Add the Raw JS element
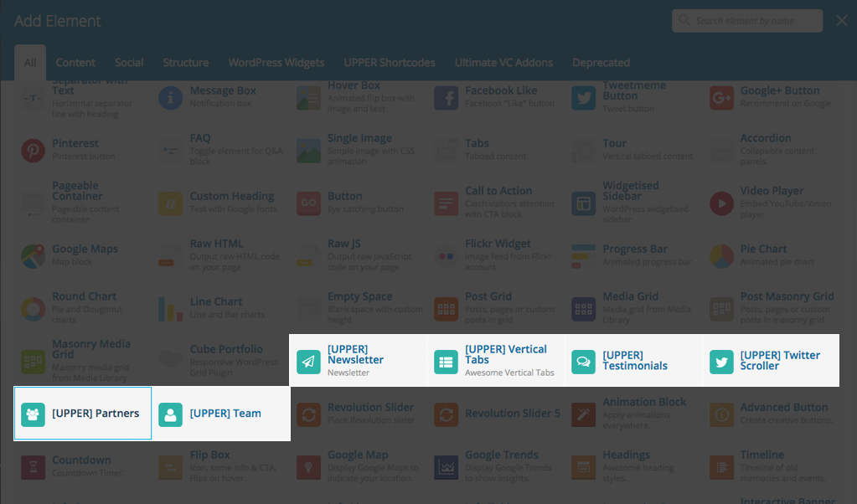 358,255
